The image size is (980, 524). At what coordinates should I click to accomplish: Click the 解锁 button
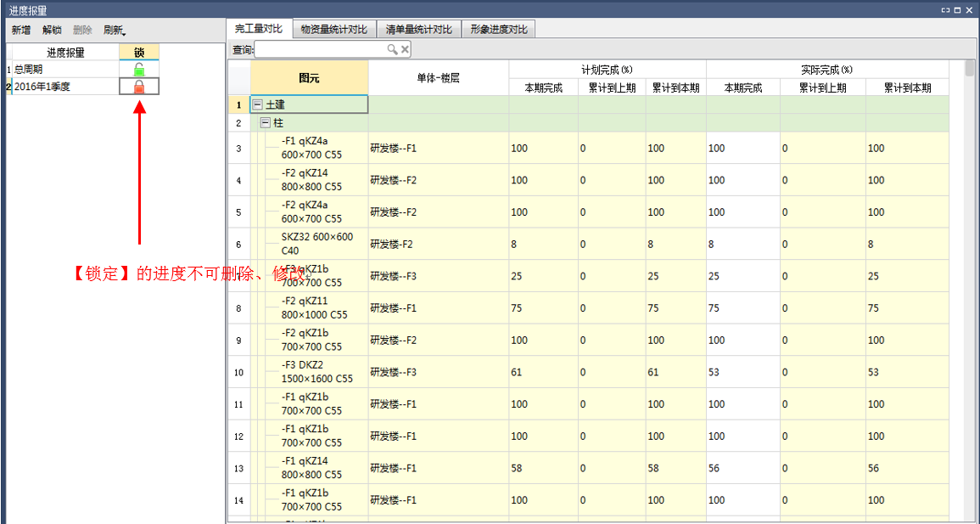point(52,30)
